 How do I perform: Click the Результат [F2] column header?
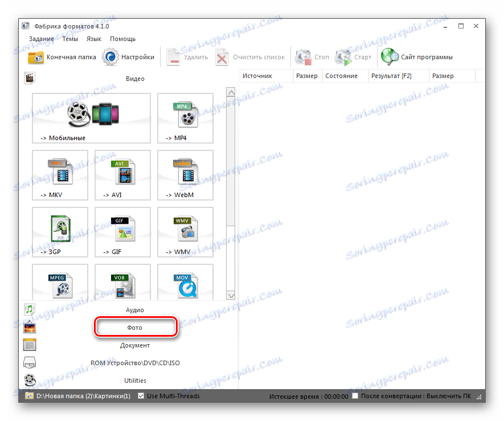point(399,76)
